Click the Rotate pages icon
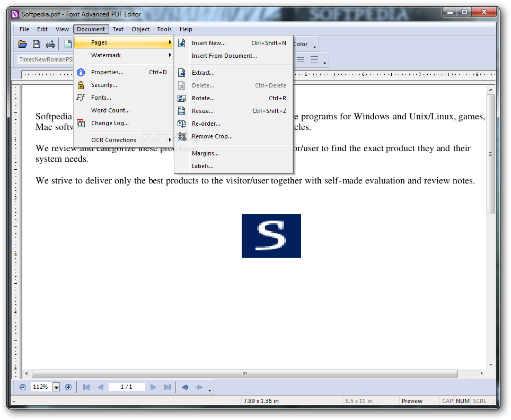This screenshot has height=420, width=511. click(182, 98)
